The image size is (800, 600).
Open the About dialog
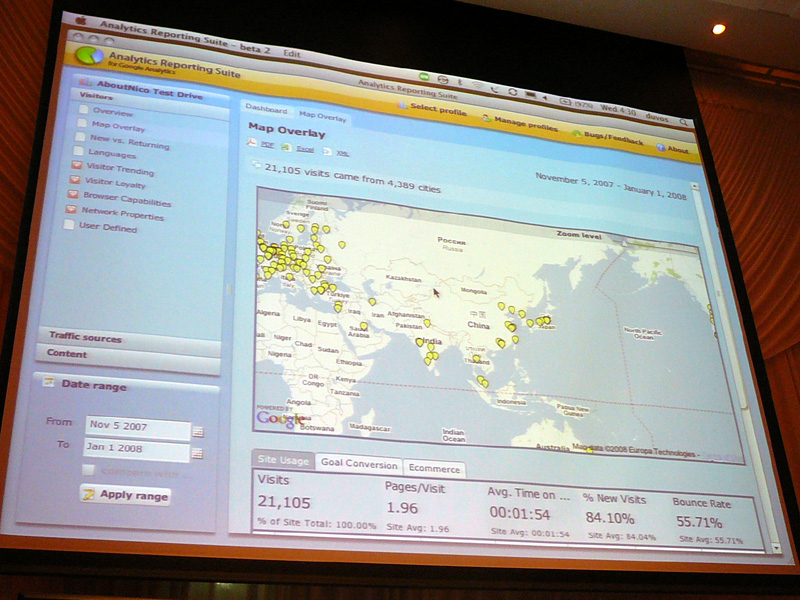coord(672,148)
